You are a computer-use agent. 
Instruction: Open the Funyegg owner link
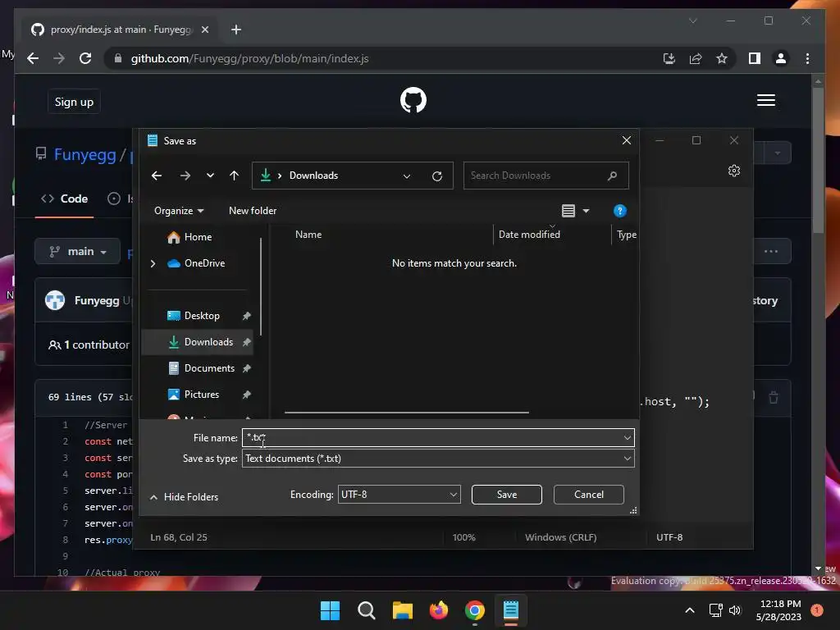(84, 155)
